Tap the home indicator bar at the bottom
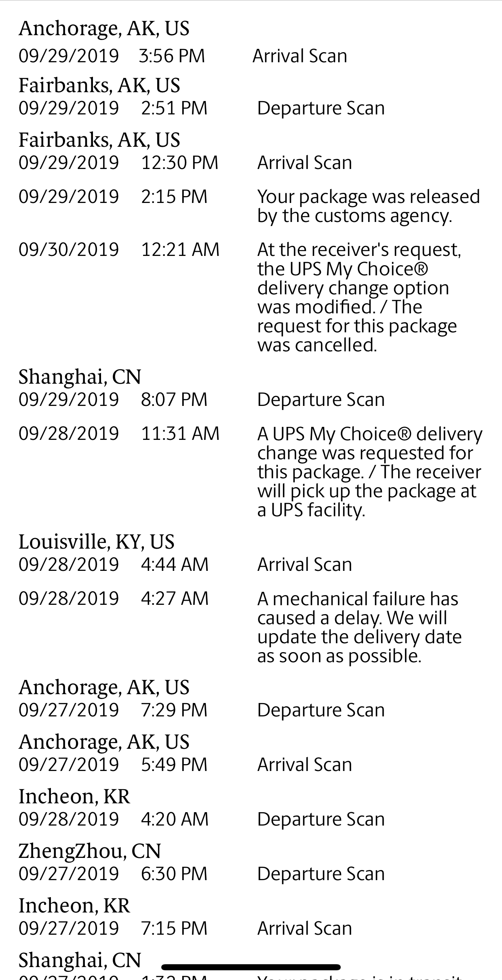This screenshot has height=980, width=502. [251, 967]
